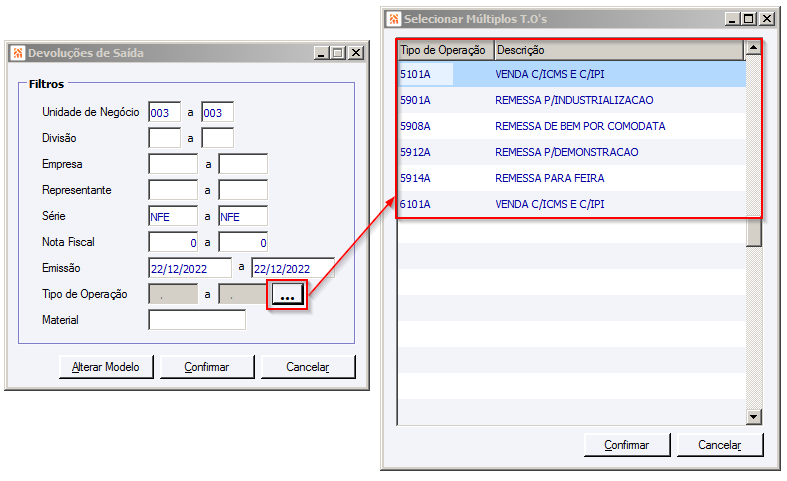This screenshot has height=481, width=787.
Task: Click REMESSA P/INDUSTRIALIZACAO description
Action: pos(574,100)
